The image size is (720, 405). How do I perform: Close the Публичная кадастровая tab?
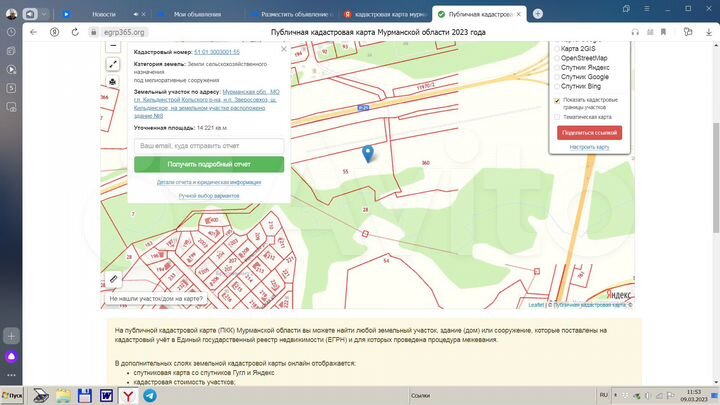click(x=518, y=14)
